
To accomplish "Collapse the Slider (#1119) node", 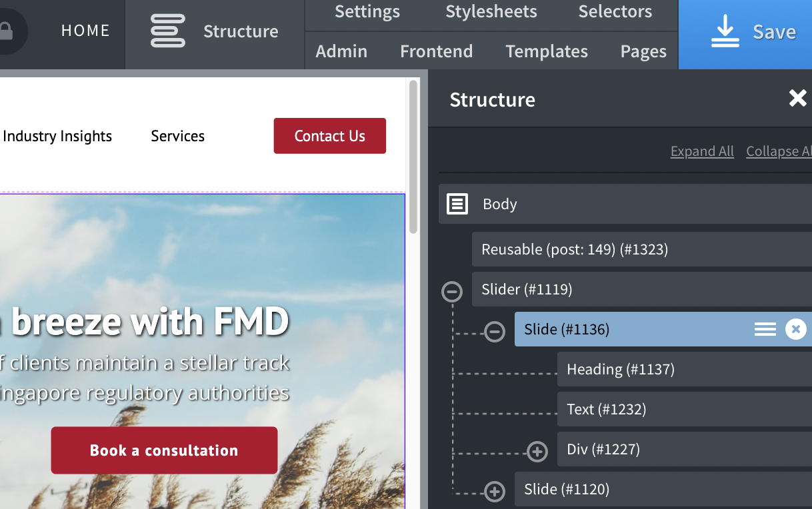I will pos(452,291).
